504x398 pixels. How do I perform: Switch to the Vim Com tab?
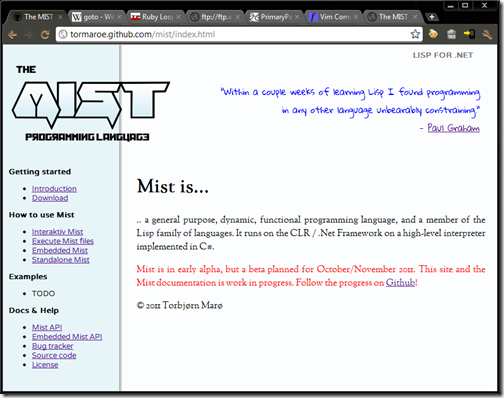click(333, 17)
